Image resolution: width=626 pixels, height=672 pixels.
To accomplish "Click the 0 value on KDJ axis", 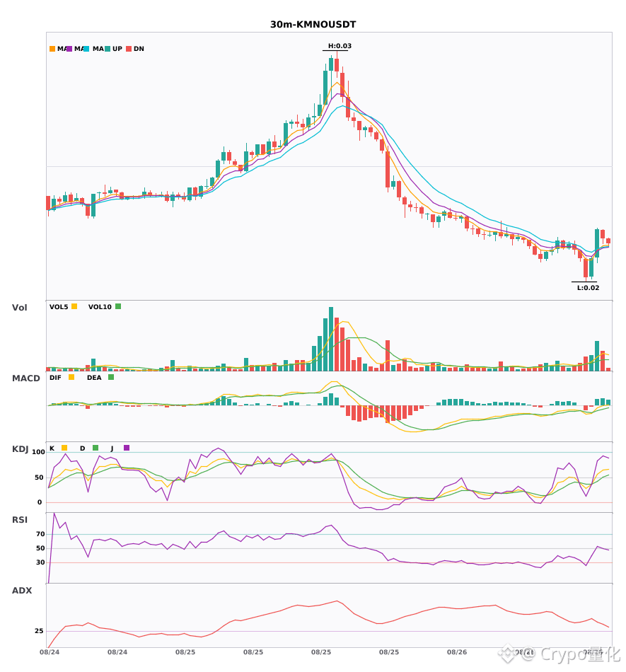I will (x=40, y=502).
